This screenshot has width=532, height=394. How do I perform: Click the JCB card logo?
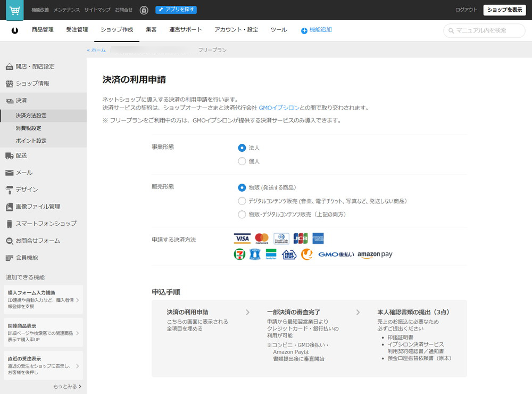click(301, 239)
